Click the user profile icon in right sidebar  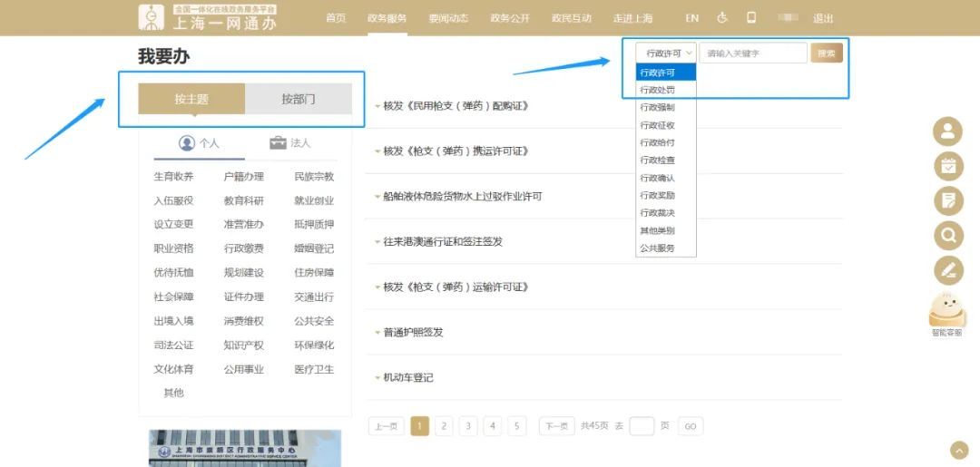[x=948, y=131]
